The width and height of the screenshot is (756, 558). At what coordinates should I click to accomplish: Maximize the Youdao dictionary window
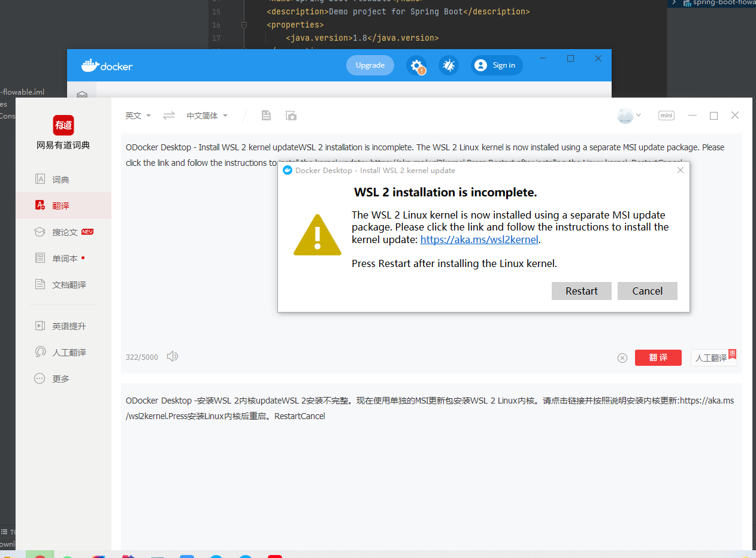[713, 116]
